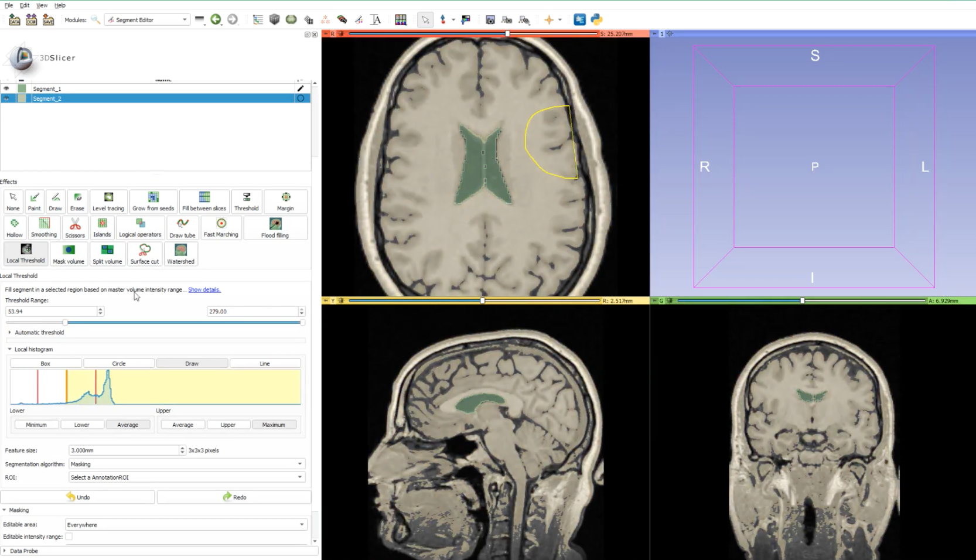Choose the Grow from seeds effect
Screen dimensions: 976x560
[x=153, y=201]
